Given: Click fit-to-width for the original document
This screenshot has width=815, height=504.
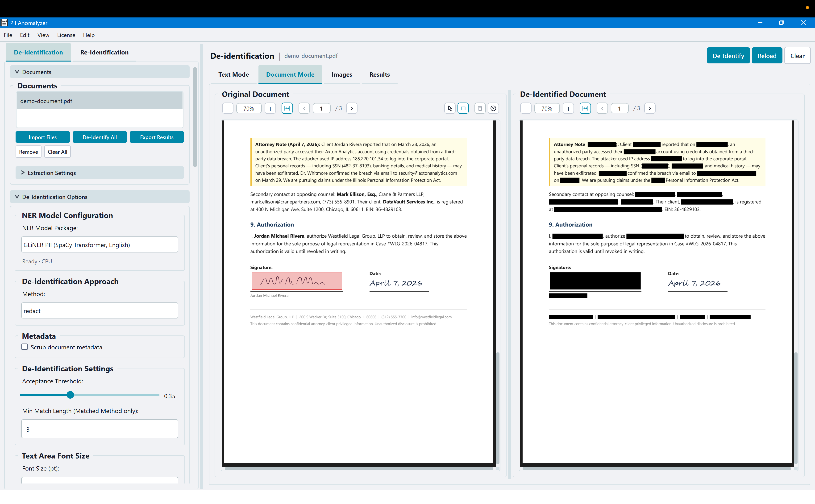Looking at the screenshot, I should (x=287, y=108).
